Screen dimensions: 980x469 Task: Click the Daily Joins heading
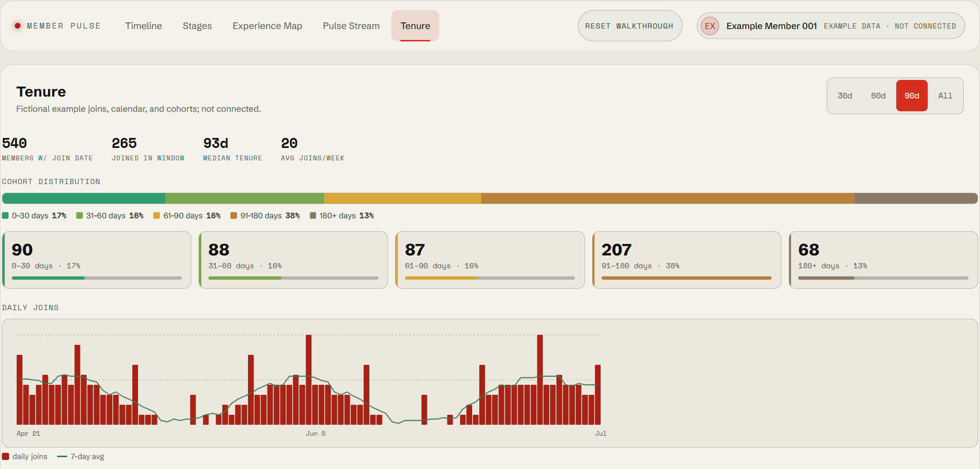[30, 308]
